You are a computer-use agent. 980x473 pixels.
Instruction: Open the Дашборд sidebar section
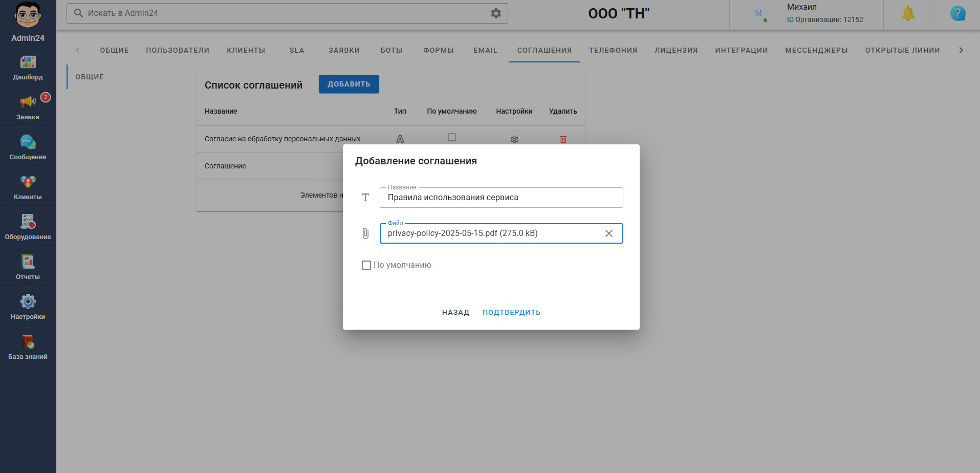(x=28, y=68)
